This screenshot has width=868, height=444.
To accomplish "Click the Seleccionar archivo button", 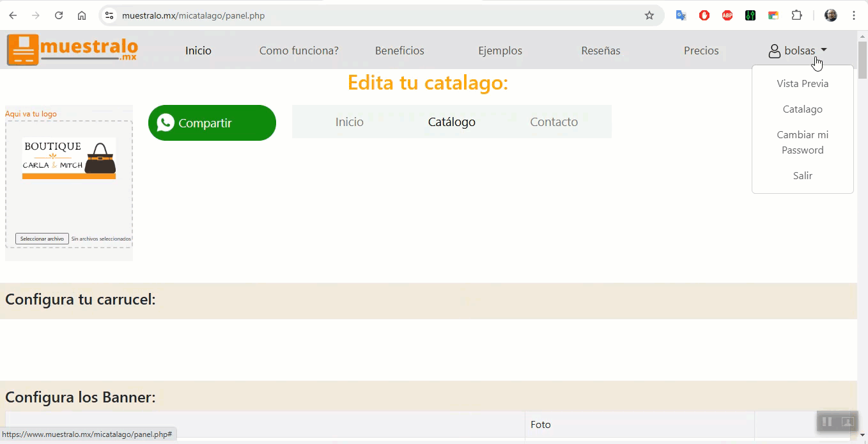I will (42, 239).
